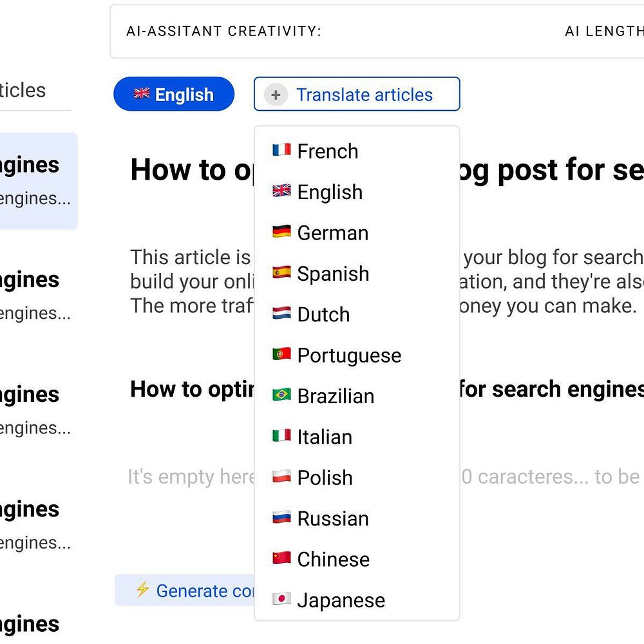Click the Japanese flag icon

click(281, 600)
